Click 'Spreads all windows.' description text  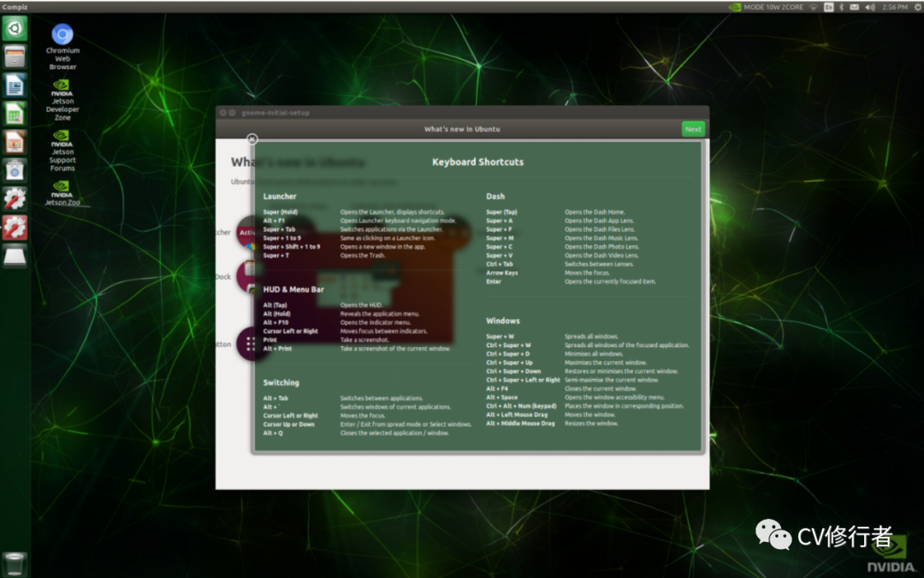click(x=592, y=337)
